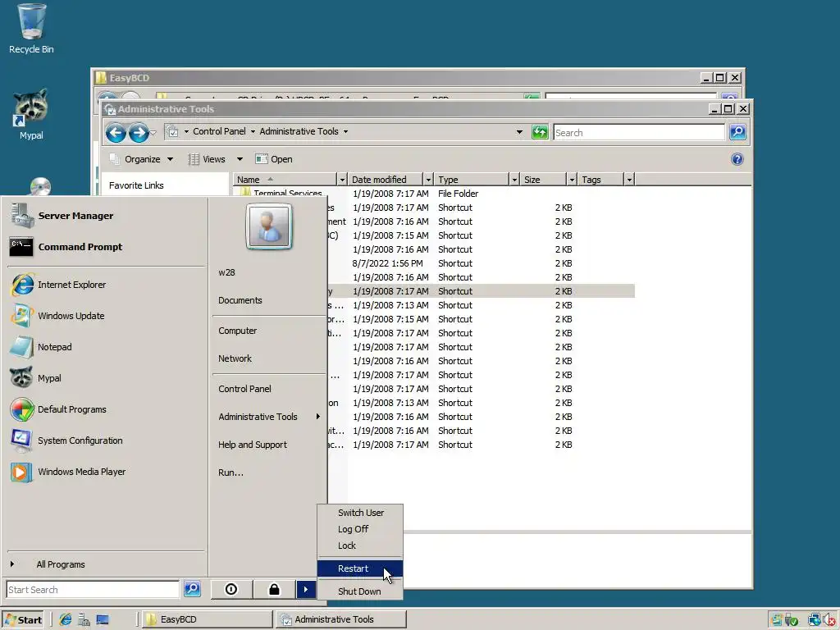The height and width of the screenshot is (630, 840).
Task: Click the search magnifier in Administrative Tools
Action: click(737, 132)
